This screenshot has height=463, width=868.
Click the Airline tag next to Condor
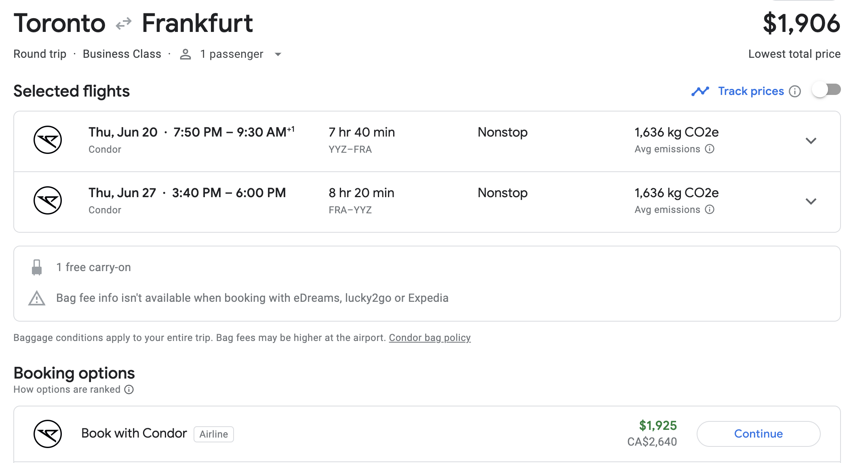coord(214,434)
